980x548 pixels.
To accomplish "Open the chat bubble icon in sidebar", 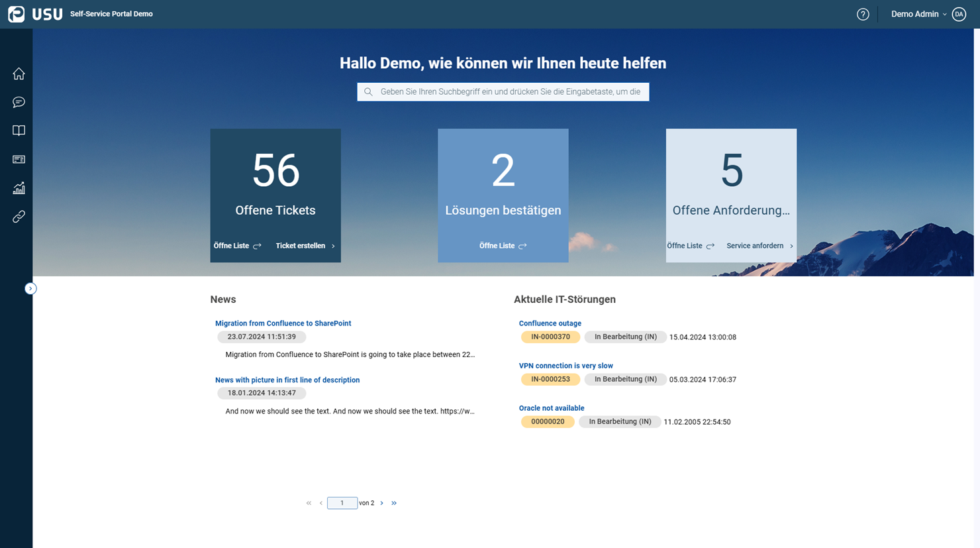I will coord(19,102).
